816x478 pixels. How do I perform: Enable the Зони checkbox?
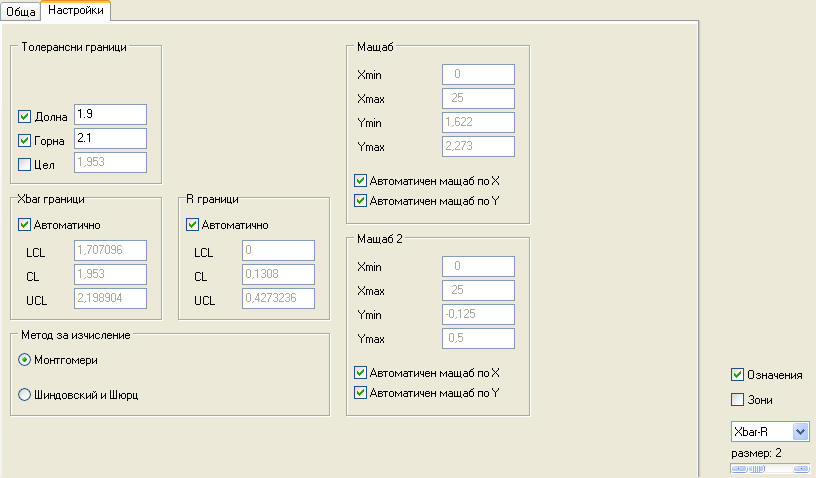(x=738, y=400)
